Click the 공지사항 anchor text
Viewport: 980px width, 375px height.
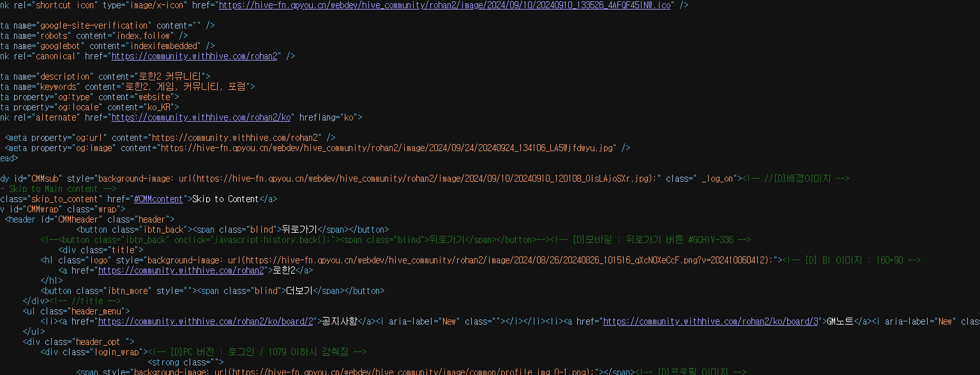pos(338,321)
